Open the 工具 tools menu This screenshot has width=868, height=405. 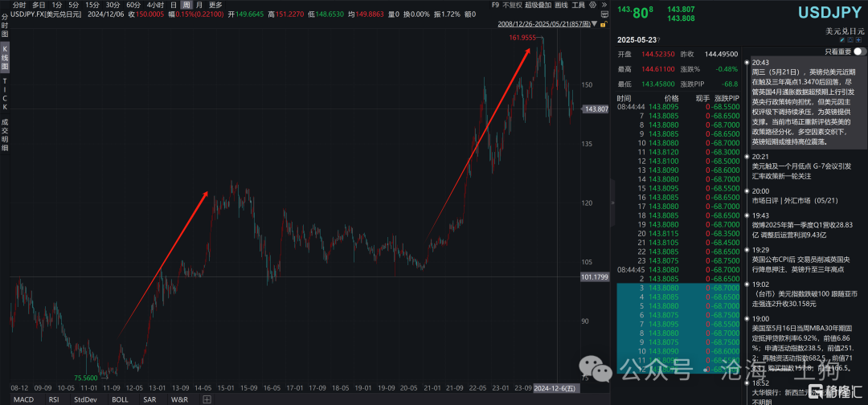pyautogui.click(x=579, y=5)
